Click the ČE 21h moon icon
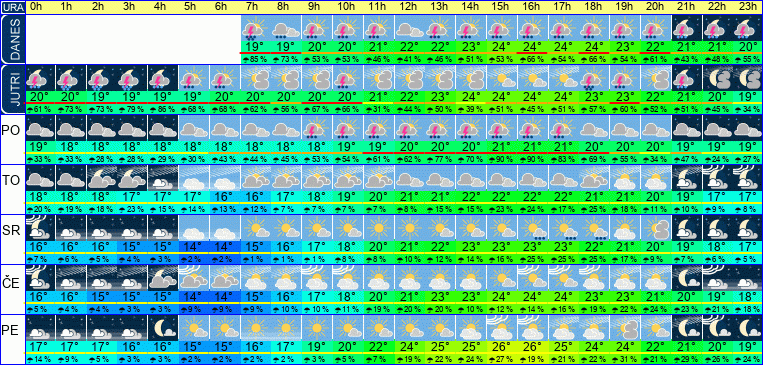Viewport: 763px width, 365px height. click(687, 277)
